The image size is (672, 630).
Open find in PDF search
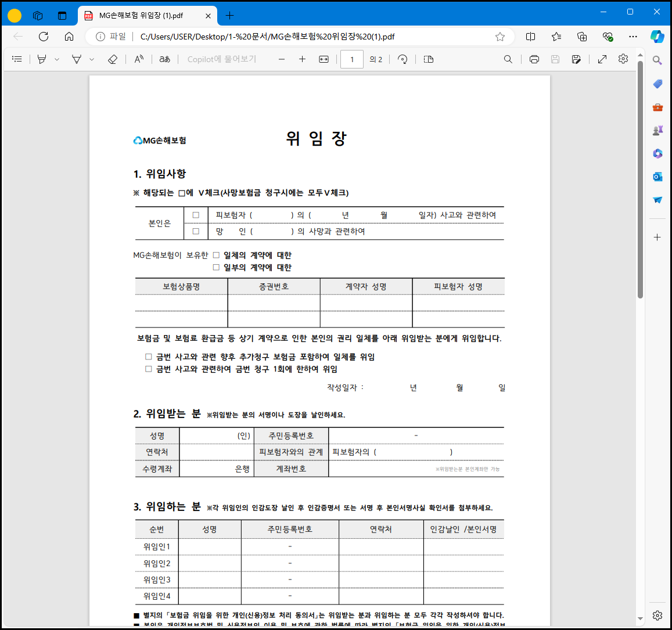508,59
